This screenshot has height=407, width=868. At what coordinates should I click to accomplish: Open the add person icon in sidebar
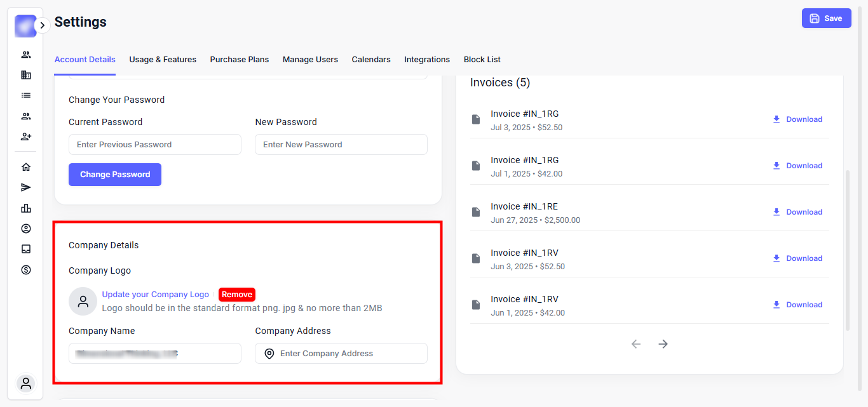pyautogui.click(x=26, y=137)
